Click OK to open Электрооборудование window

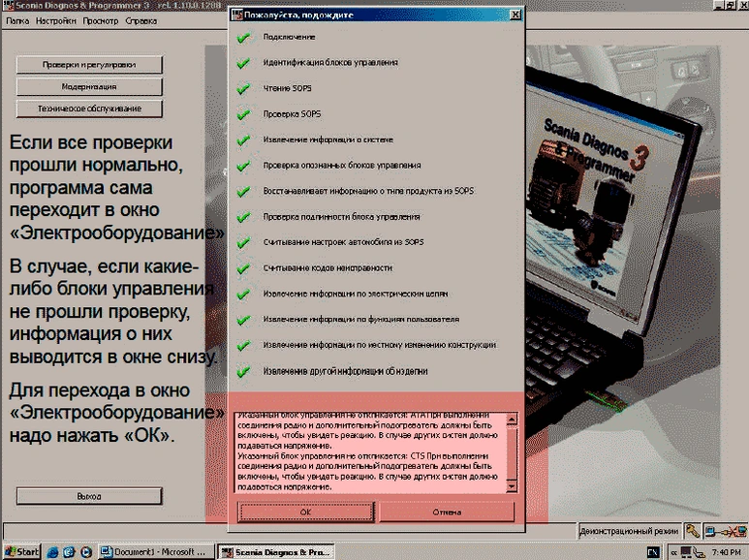(304, 512)
